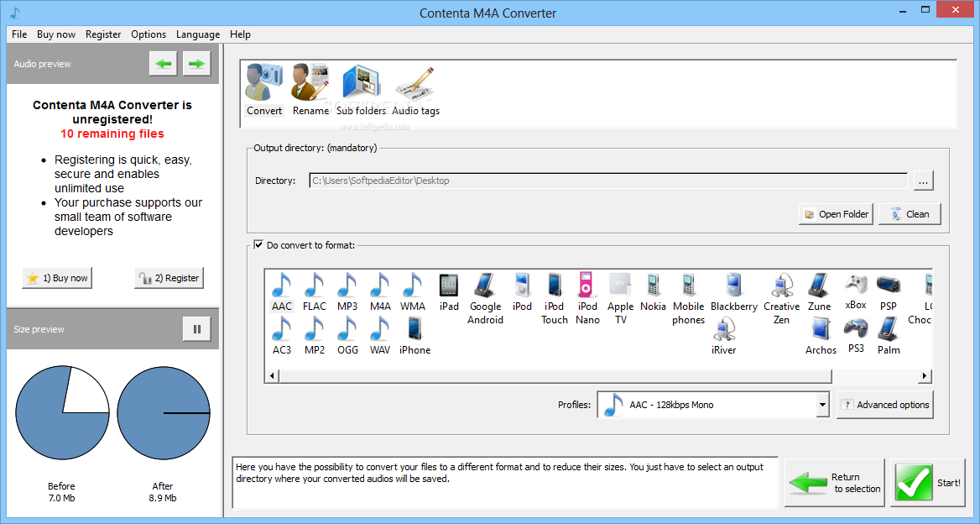Choose the Blackberry device profile
Viewport: 980px width, 524px height.
734,292
